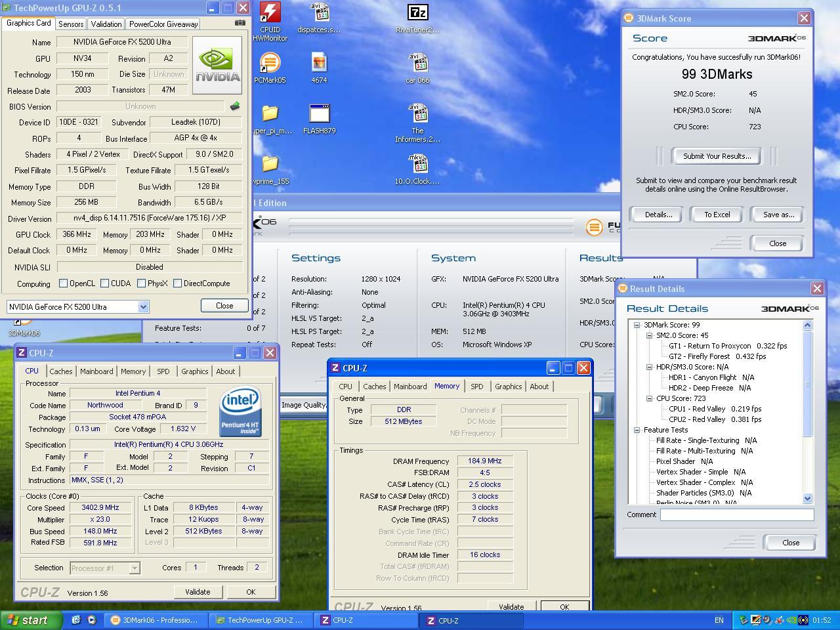
Task: Click the Save as button
Action: click(778, 215)
